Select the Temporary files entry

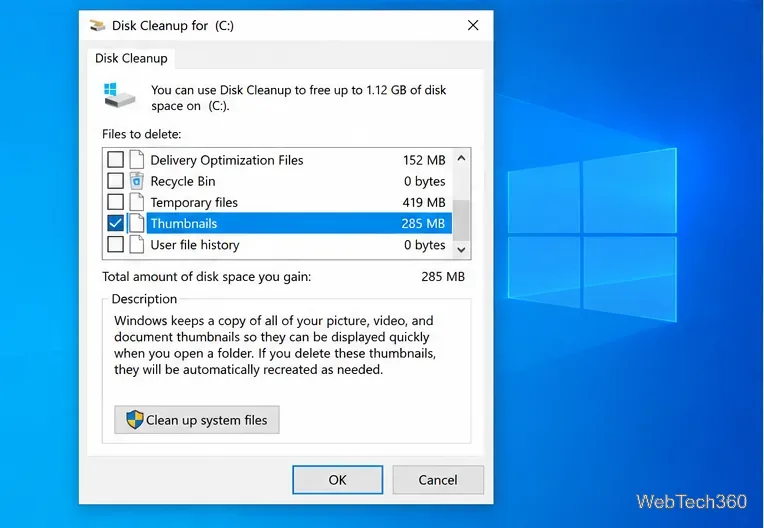(x=194, y=203)
